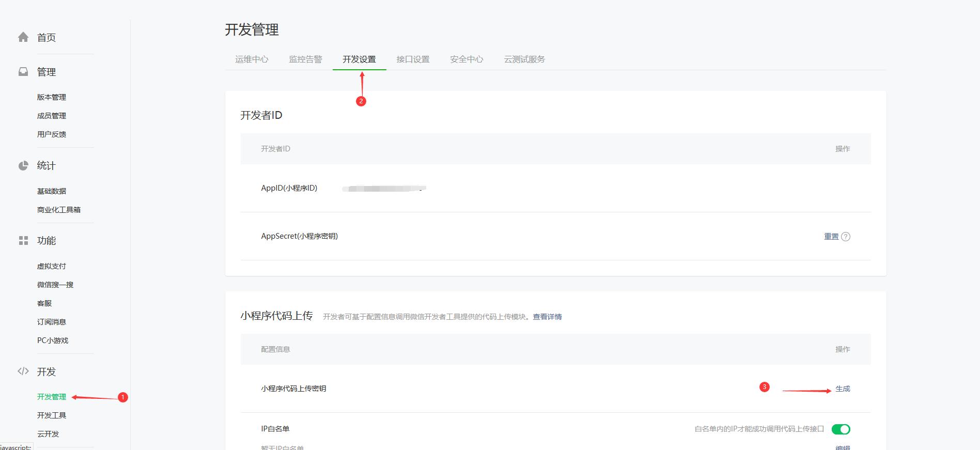Screen dimensions: 980x450
Task: Open the 查看详情 link
Action: pos(547,317)
